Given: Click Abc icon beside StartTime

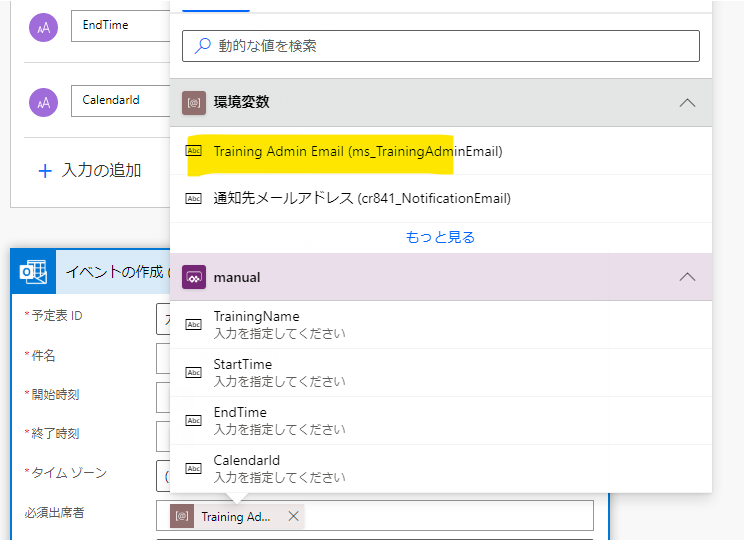Looking at the screenshot, I should 194,372.
